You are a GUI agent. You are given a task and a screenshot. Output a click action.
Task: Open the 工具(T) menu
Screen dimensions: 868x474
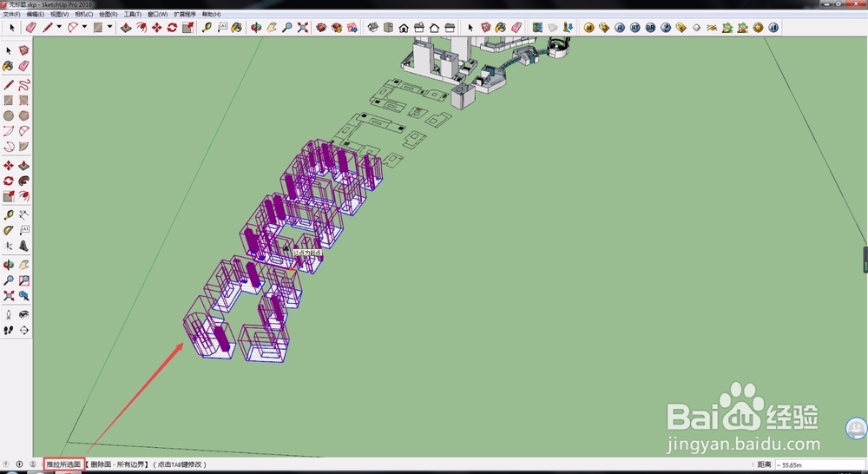[x=132, y=14]
